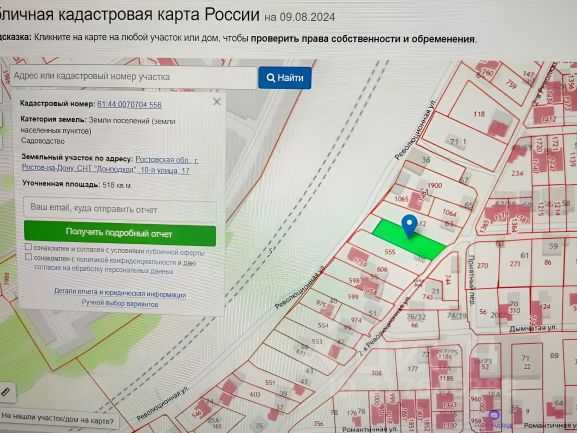The height and width of the screenshot is (433, 577).
Task: Open Детали отчета и юридическая информация link
Action: (120, 293)
